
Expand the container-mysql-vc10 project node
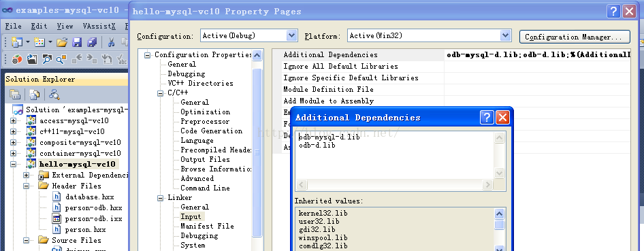(14, 154)
